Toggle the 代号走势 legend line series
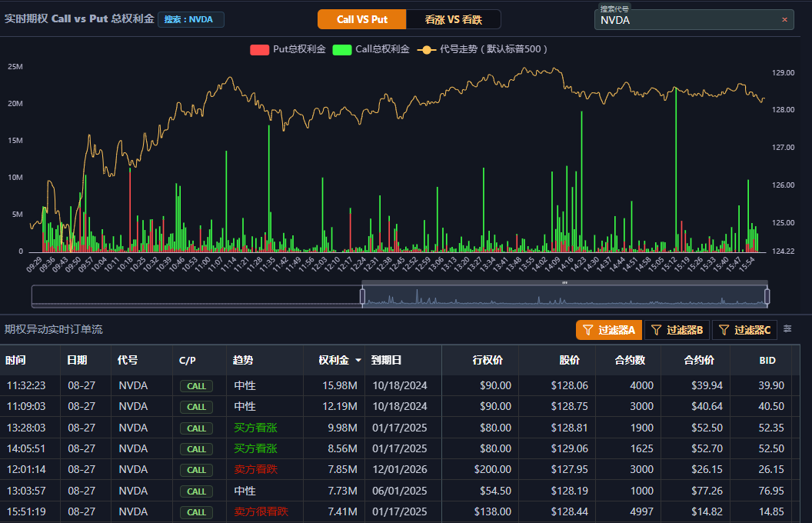812x523 pixels. [482, 49]
